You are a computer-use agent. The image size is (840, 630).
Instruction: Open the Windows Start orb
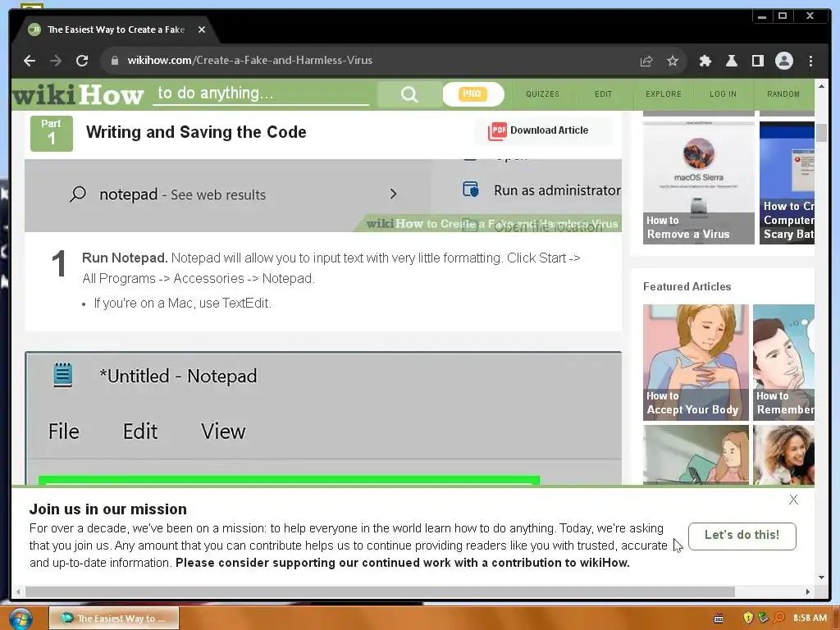(21, 619)
